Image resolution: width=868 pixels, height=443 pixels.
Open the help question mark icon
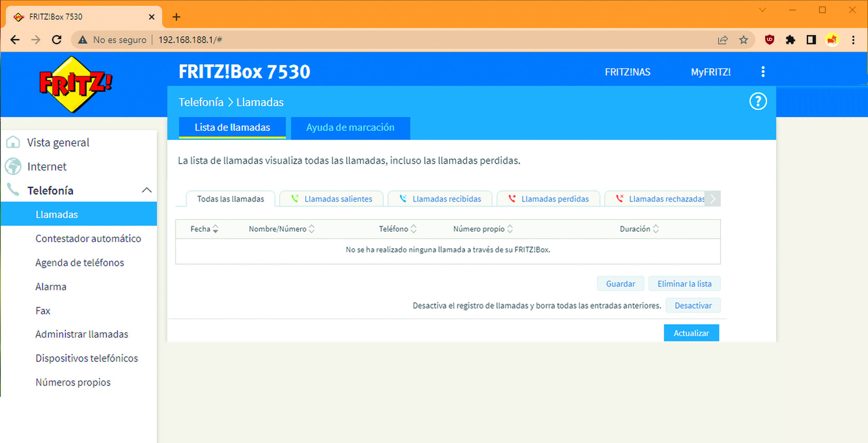tap(758, 101)
